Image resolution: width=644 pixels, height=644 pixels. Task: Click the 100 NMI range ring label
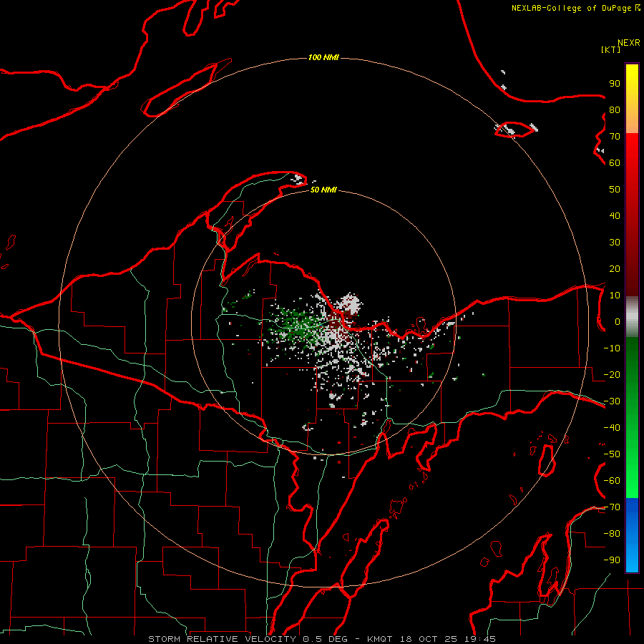tap(323, 57)
